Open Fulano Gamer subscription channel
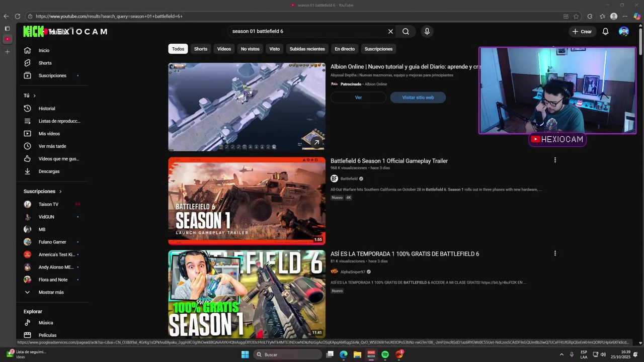 tap(52, 242)
